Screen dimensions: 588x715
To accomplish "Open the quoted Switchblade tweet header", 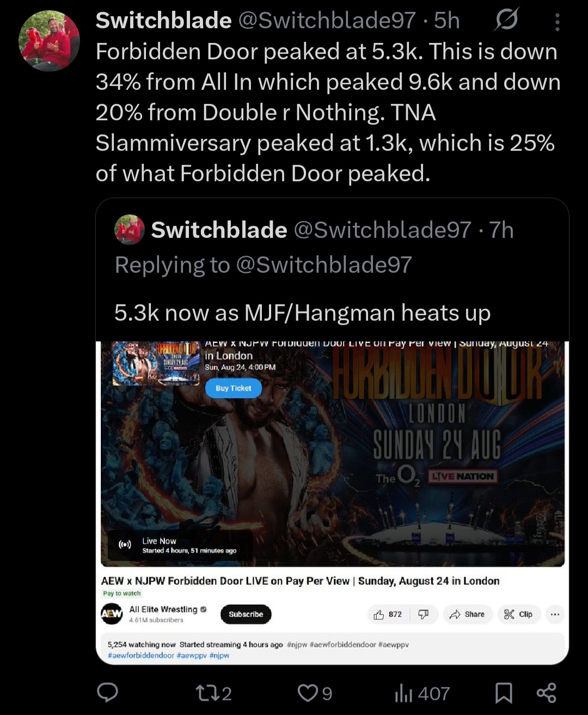I will (314, 230).
